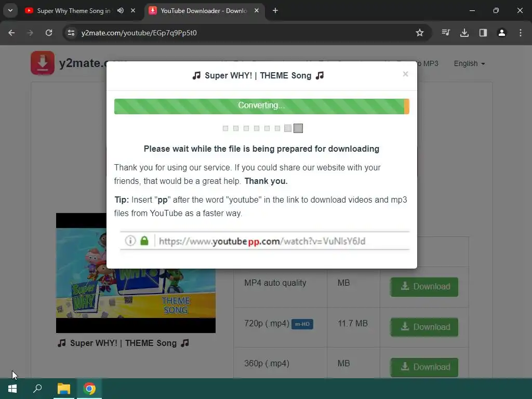The height and width of the screenshot is (399, 532).
Task: Click the '720p (.mp4)' label
Action: (x=267, y=324)
